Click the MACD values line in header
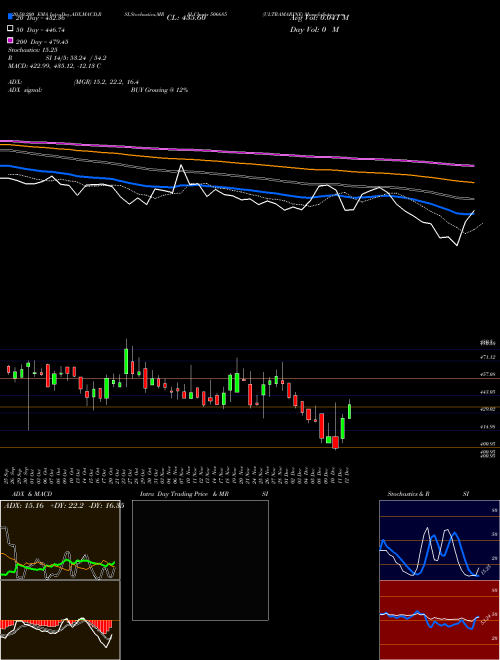 pos(54,66)
